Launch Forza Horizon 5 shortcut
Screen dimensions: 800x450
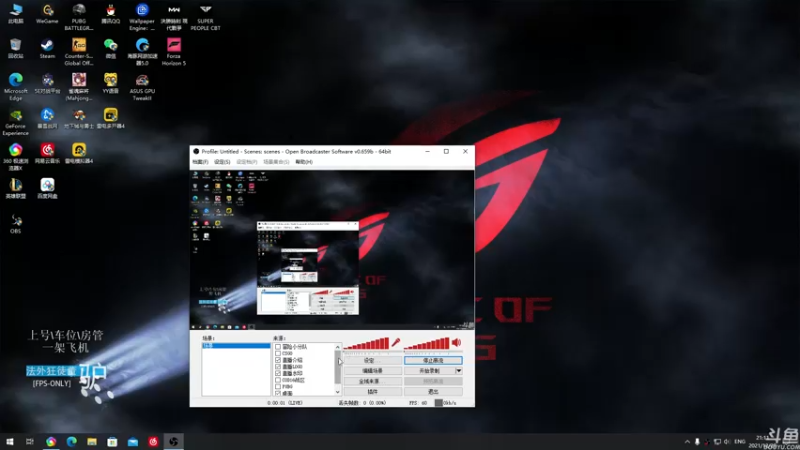click(173, 52)
